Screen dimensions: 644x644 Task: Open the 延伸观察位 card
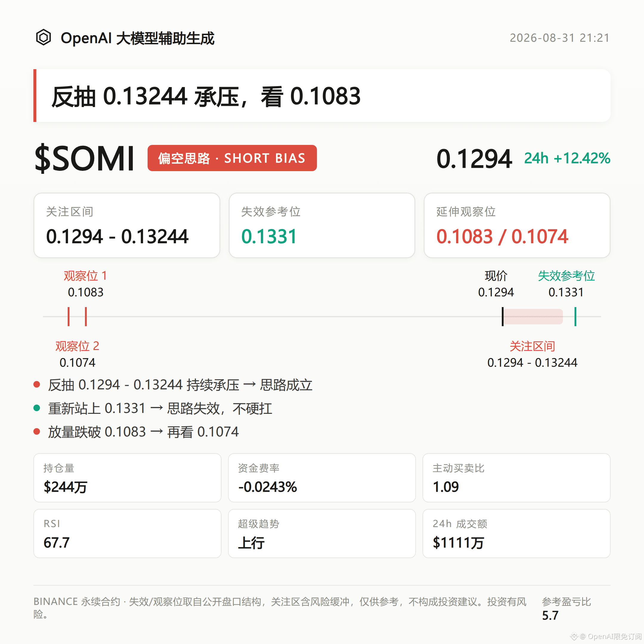point(517,225)
